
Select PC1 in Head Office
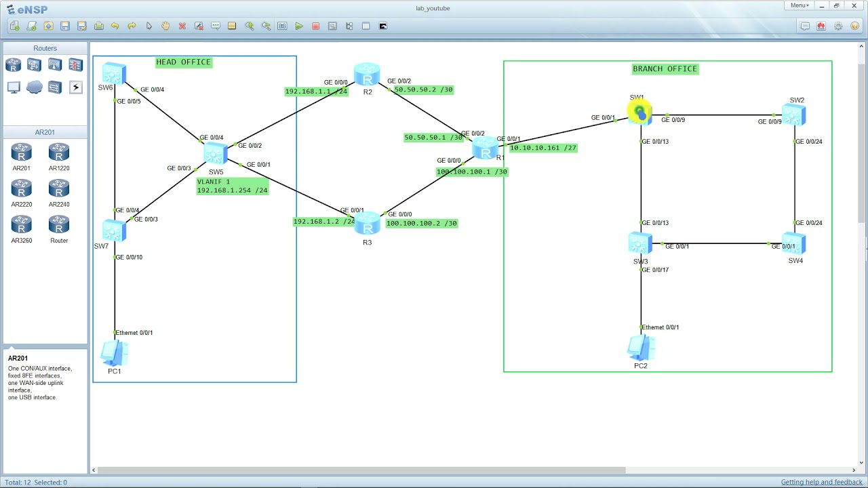(x=114, y=352)
